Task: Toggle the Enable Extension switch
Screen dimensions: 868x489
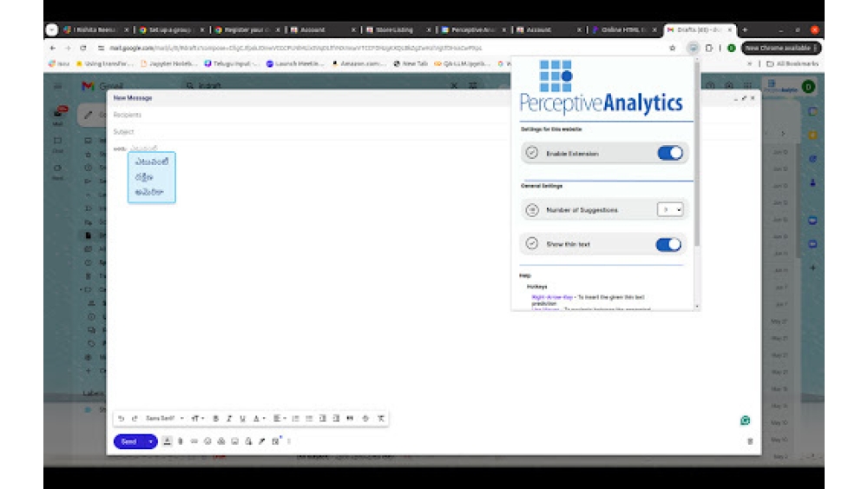Action: click(x=669, y=154)
